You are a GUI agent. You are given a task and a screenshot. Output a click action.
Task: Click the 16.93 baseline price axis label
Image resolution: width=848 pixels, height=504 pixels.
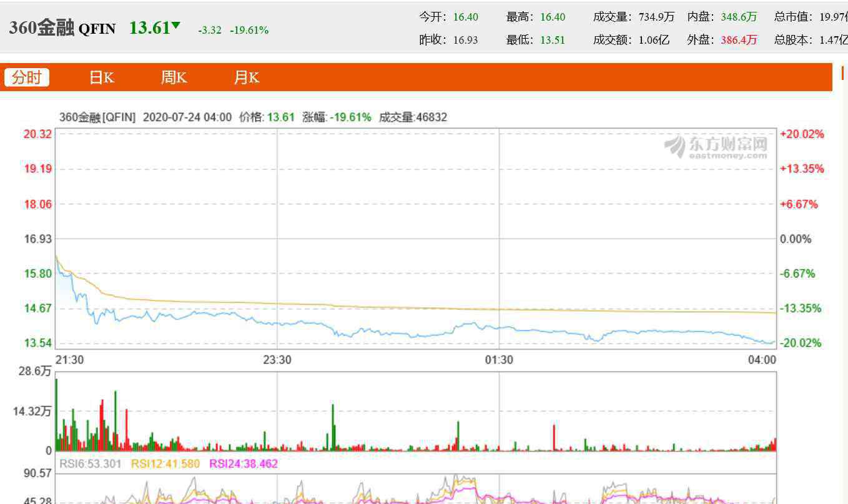point(37,239)
